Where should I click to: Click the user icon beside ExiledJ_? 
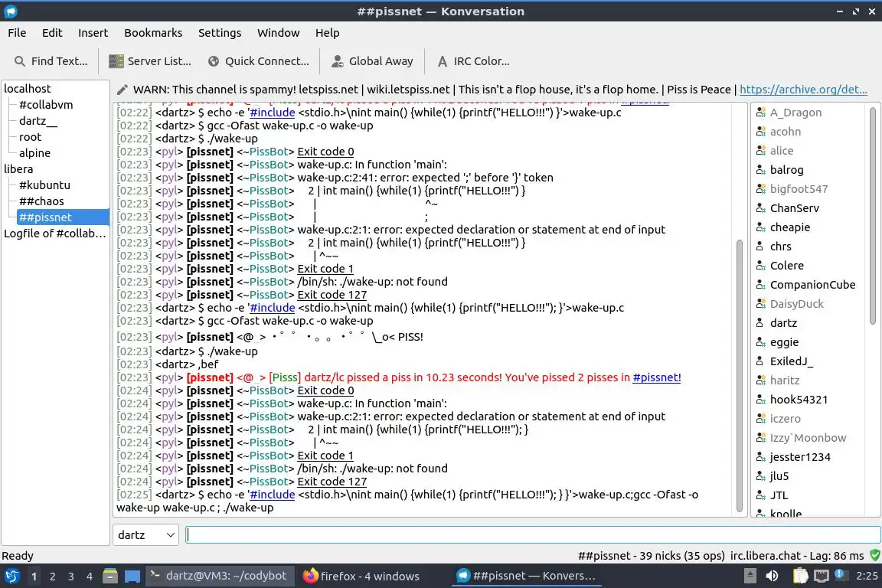[x=760, y=361]
